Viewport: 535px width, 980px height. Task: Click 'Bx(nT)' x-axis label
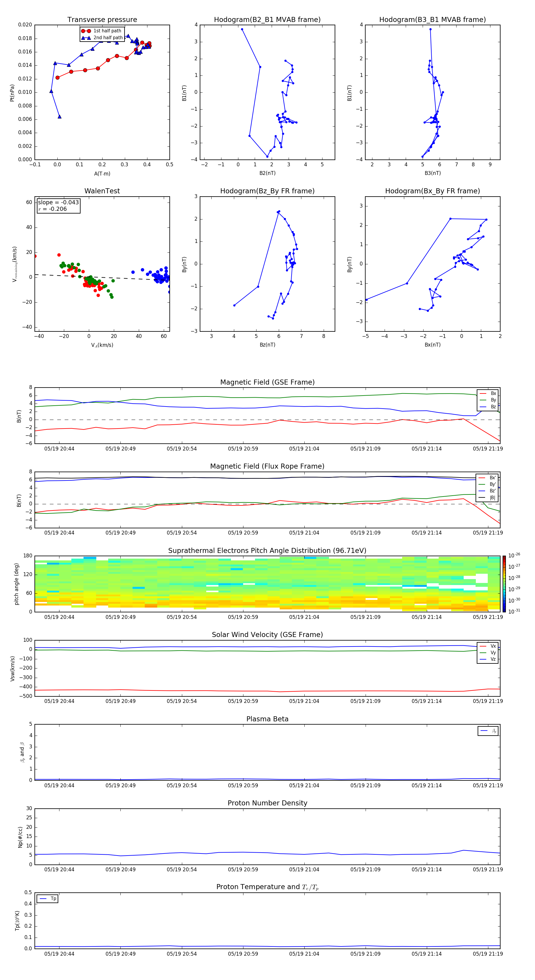tap(432, 345)
